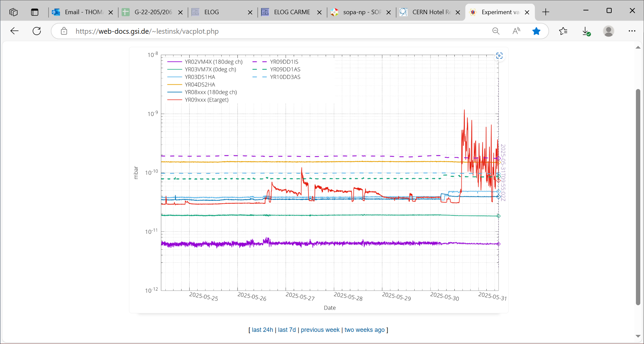Open the Favorites list icon
This screenshot has height=344, width=644.
(563, 31)
